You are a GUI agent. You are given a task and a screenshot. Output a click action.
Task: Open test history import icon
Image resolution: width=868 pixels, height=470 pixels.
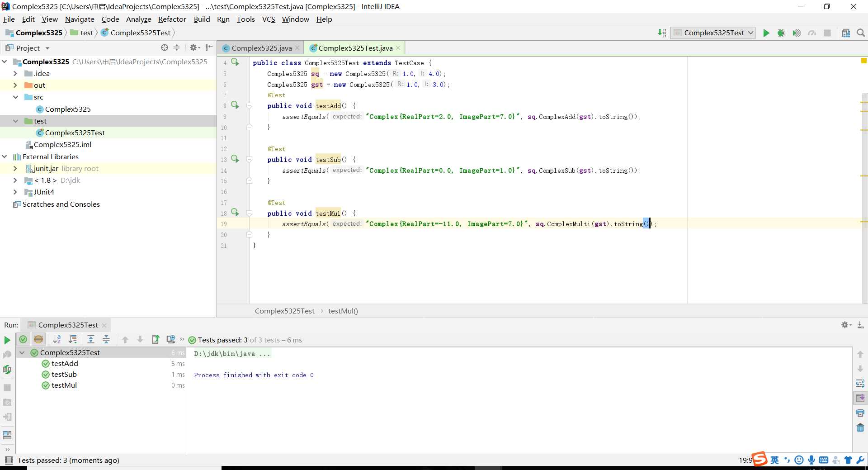170,339
